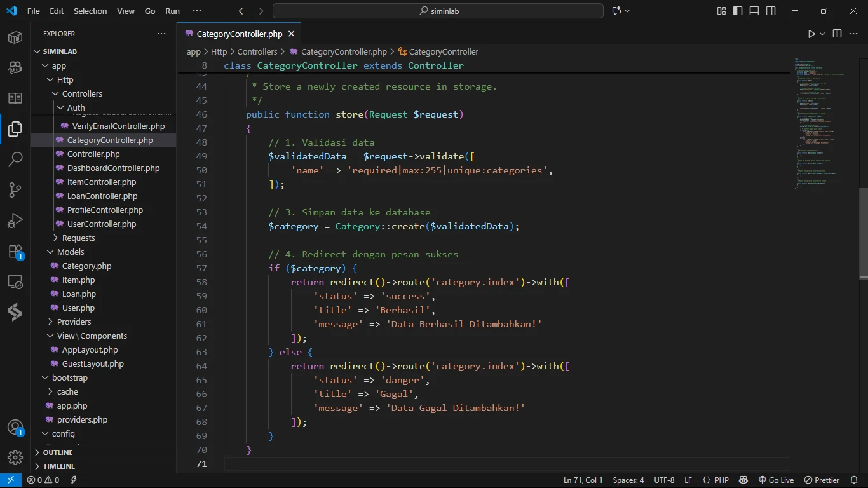
Task: Click the siminlab command center search box
Action: 438,11
